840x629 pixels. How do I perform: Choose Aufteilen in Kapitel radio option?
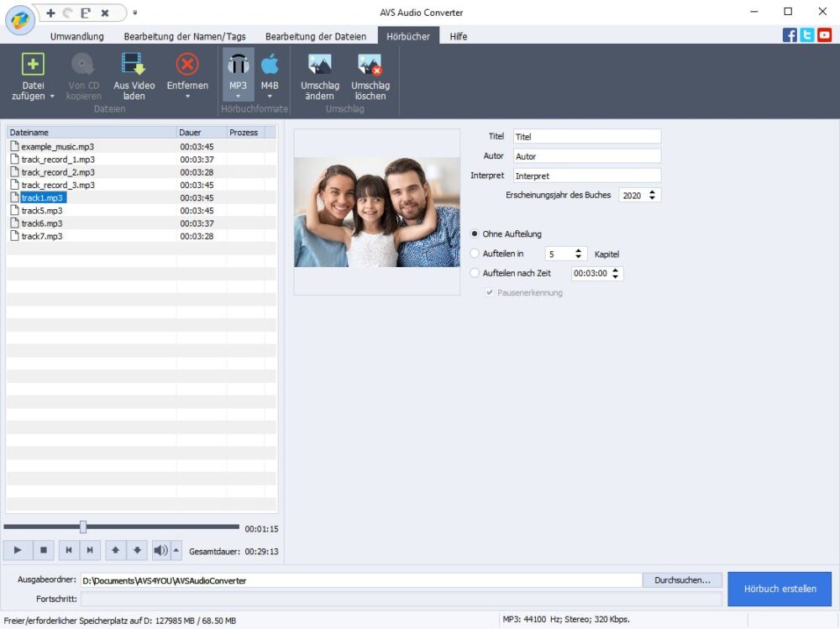(x=475, y=254)
